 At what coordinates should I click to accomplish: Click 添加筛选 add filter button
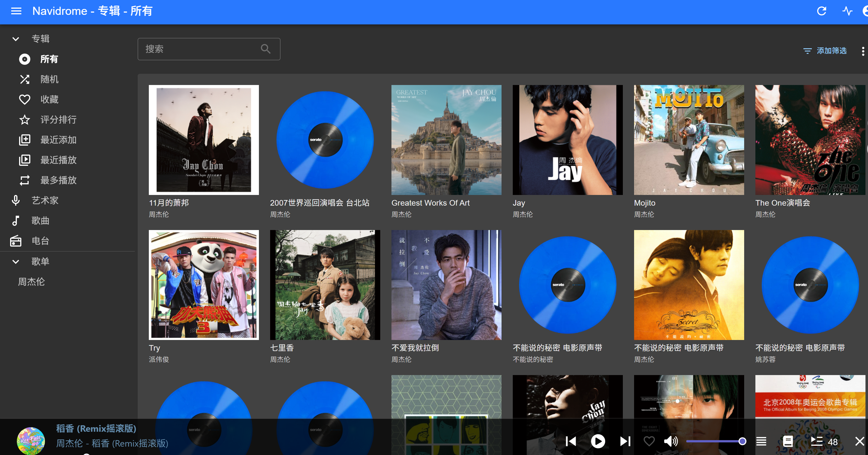(825, 51)
